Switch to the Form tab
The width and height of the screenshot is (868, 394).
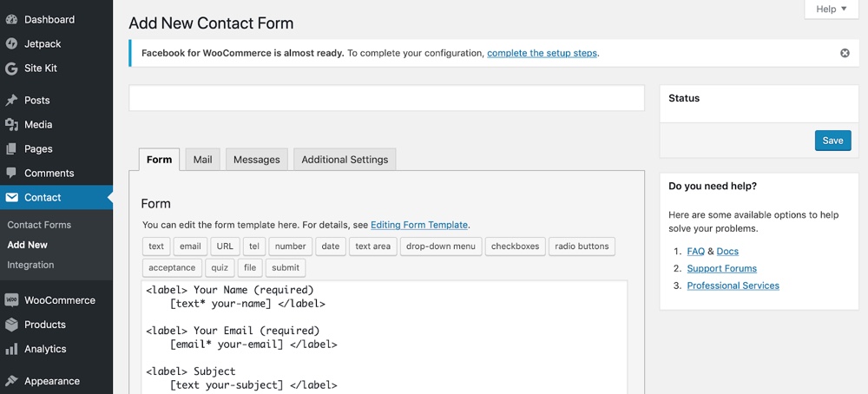pos(159,160)
